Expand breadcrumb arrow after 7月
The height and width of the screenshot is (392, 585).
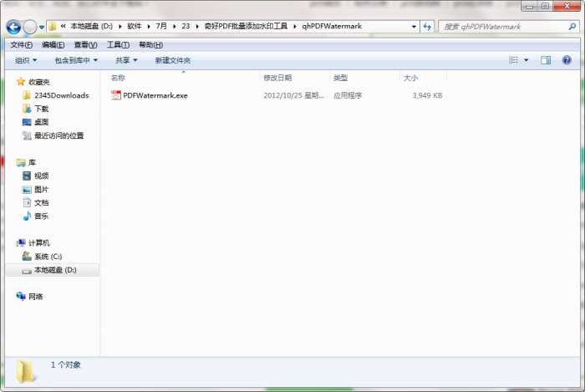coord(174,27)
